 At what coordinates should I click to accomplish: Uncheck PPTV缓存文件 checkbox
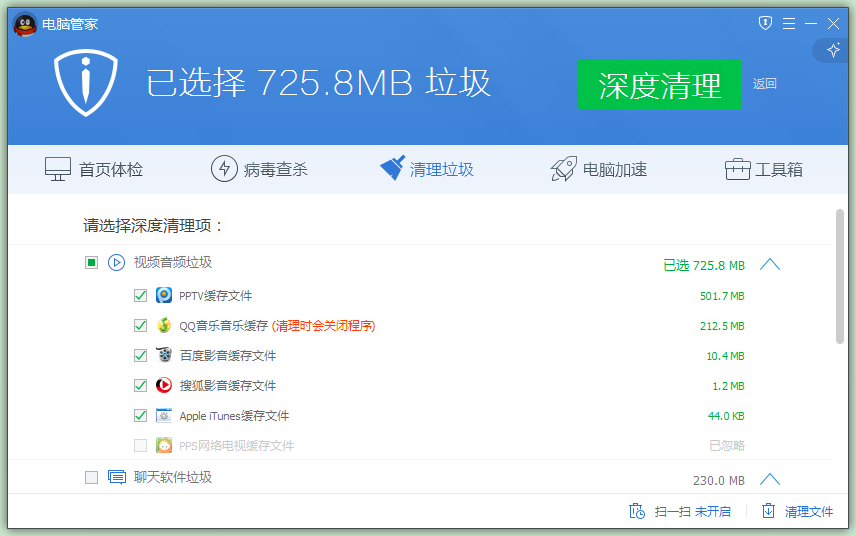coord(140,295)
